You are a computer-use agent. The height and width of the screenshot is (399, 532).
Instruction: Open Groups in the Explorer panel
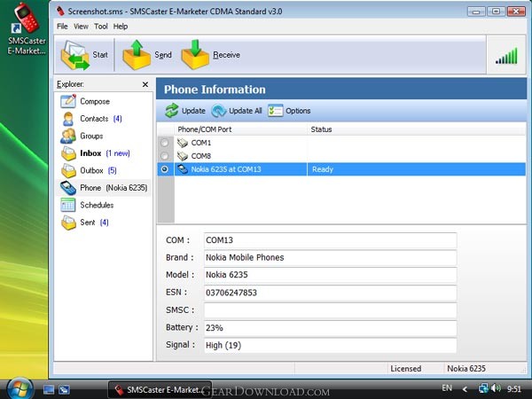[82, 136]
